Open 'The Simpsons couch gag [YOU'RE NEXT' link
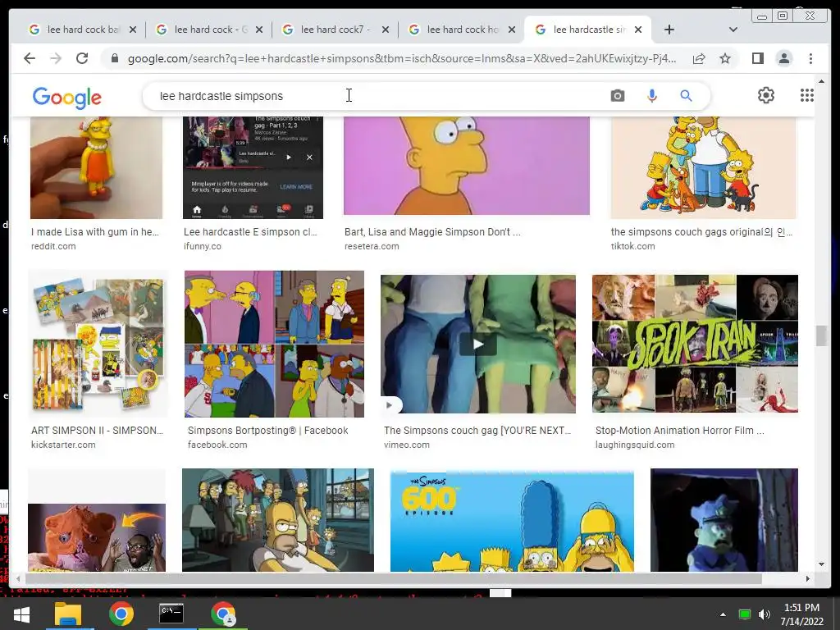 pyautogui.click(x=477, y=430)
